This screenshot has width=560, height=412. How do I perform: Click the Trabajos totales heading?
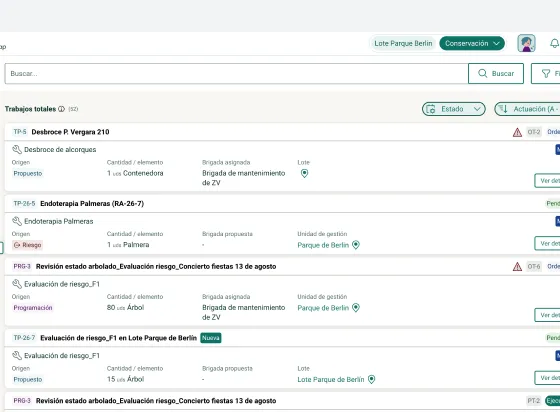(x=30, y=109)
